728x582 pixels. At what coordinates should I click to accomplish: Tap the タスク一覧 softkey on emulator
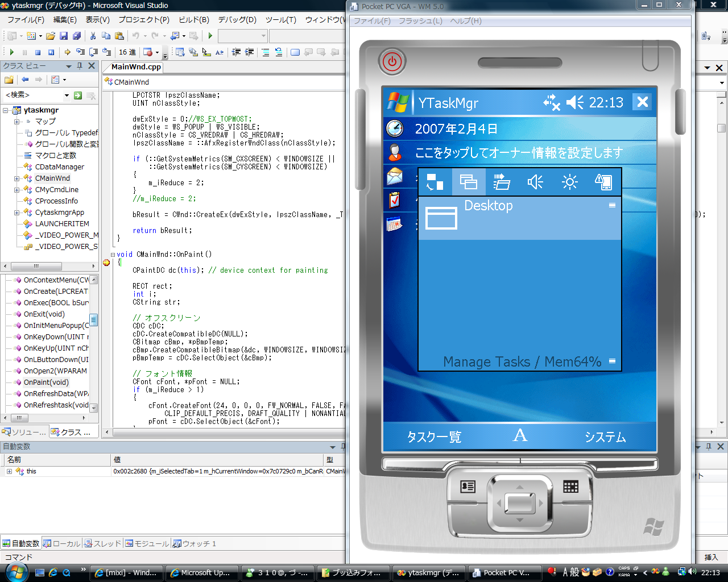point(434,437)
